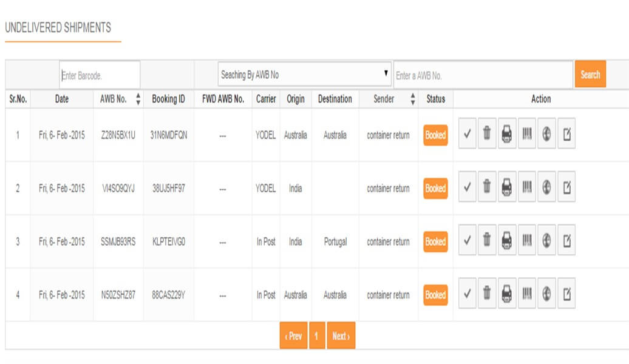Edit shipment VI4SO9QYJ using the edit icon

coord(566,188)
